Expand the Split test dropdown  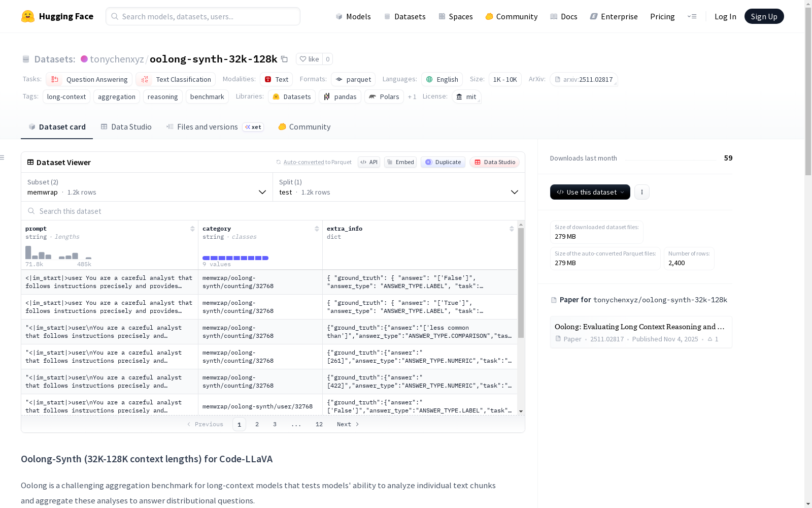[x=399, y=187]
